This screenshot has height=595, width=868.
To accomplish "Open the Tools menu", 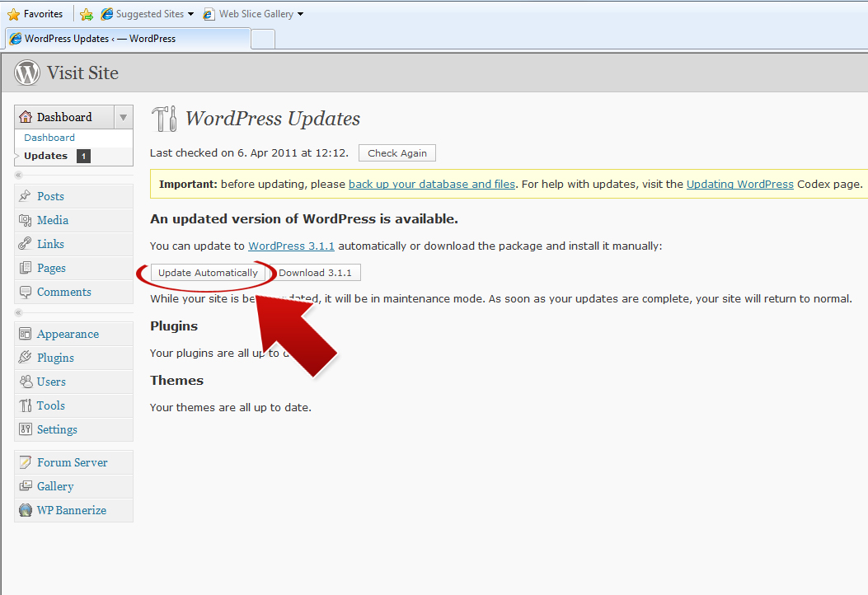I will pos(51,405).
